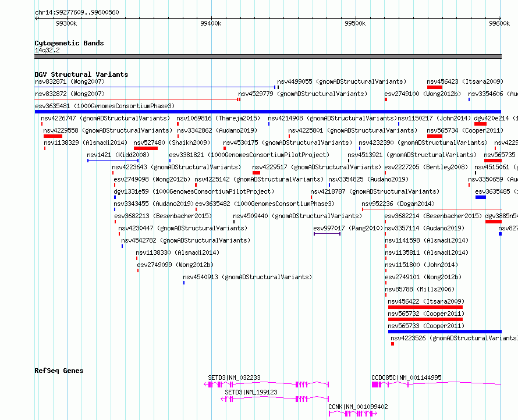This screenshot has height=420, width=518.
Task: Click the CCDC85C|NM_001144995 gene model
Action: coord(437,385)
